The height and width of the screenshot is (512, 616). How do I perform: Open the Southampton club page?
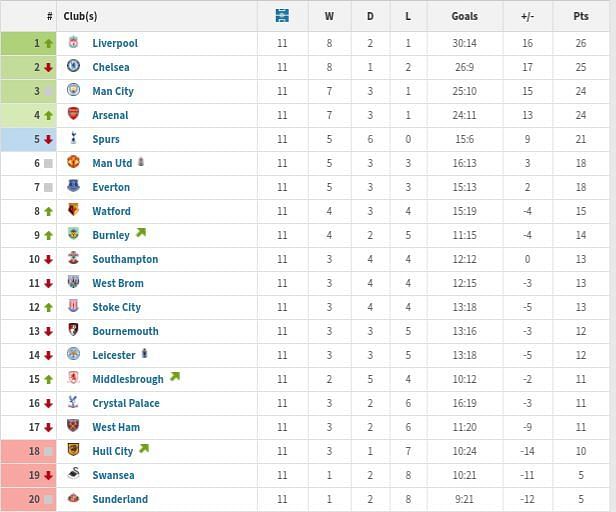point(125,259)
